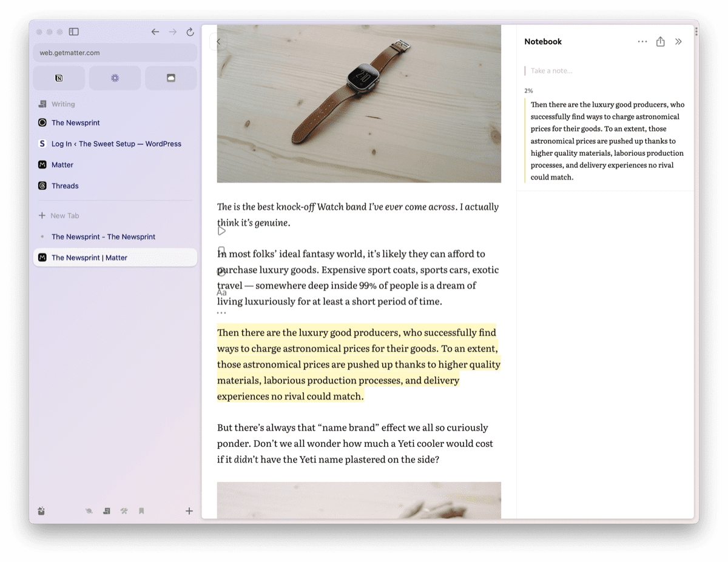Click the plus button in the sidebar footer
728x562 pixels.
[189, 511]
